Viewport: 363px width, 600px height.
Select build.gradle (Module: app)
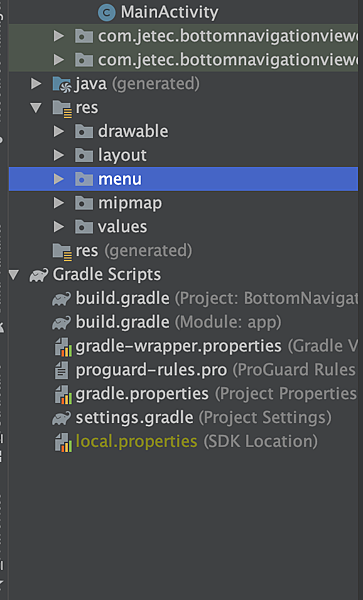178,322
